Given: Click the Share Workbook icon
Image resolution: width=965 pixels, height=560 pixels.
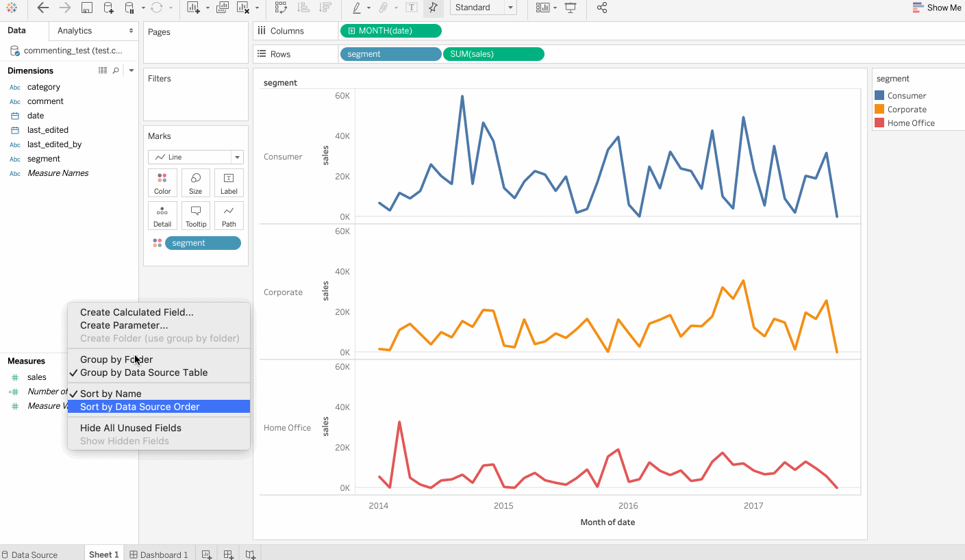Looking at the screenshot, I should pos(601,8).
